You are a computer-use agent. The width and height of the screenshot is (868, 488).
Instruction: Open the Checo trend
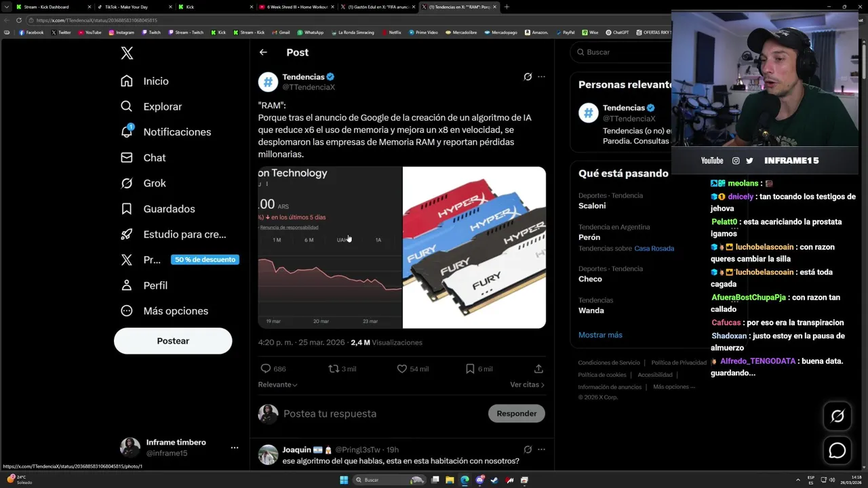click(x=590, y=279)
